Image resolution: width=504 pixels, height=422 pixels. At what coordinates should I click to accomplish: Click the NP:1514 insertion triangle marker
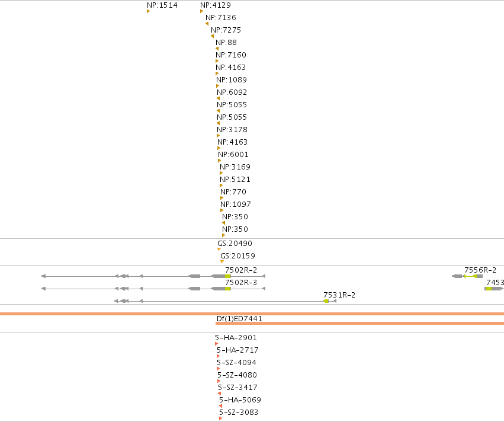(x=148, y=11)
